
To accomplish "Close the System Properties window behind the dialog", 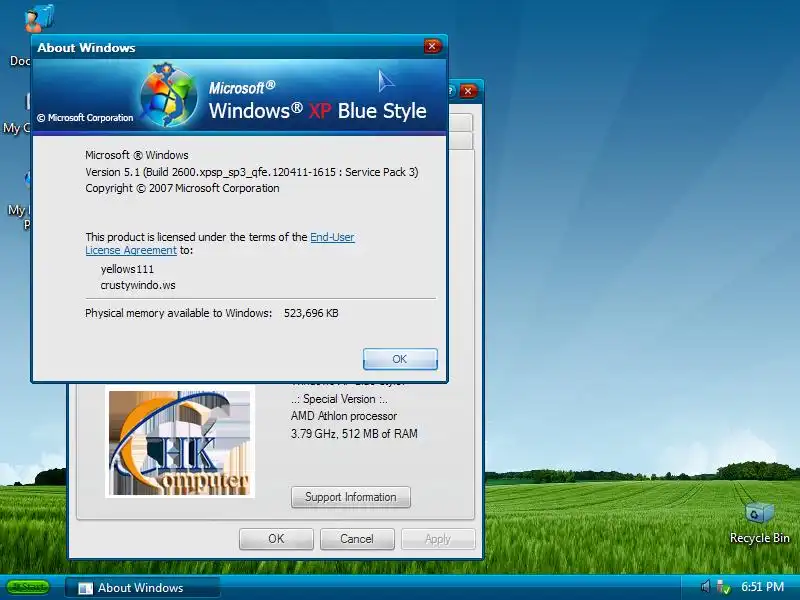I will 468,91.
